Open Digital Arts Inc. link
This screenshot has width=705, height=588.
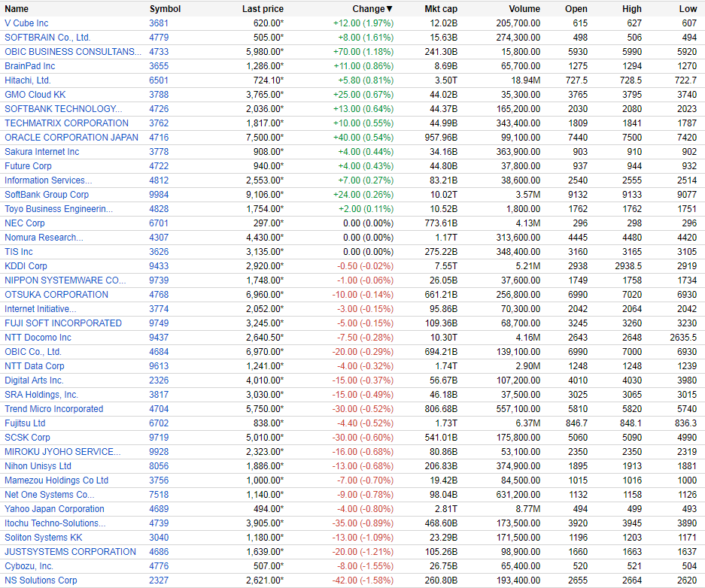34,380
